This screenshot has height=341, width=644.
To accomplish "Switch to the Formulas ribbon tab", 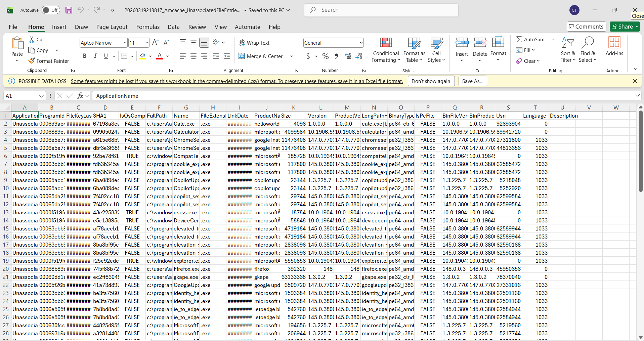I will point(148,27).
